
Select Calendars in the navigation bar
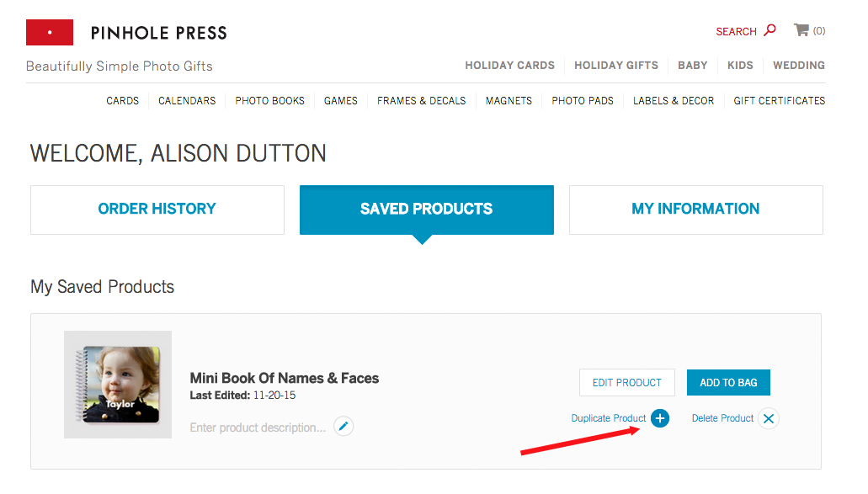[187, 101]
